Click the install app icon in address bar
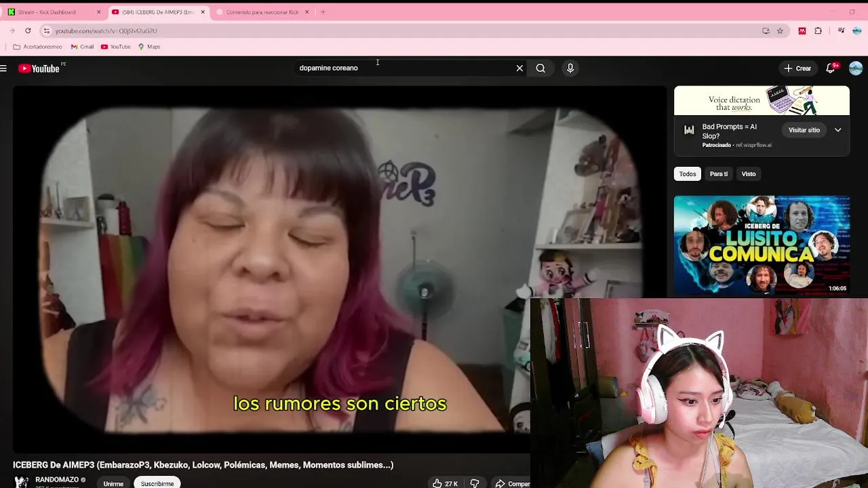 pos(766,30)
